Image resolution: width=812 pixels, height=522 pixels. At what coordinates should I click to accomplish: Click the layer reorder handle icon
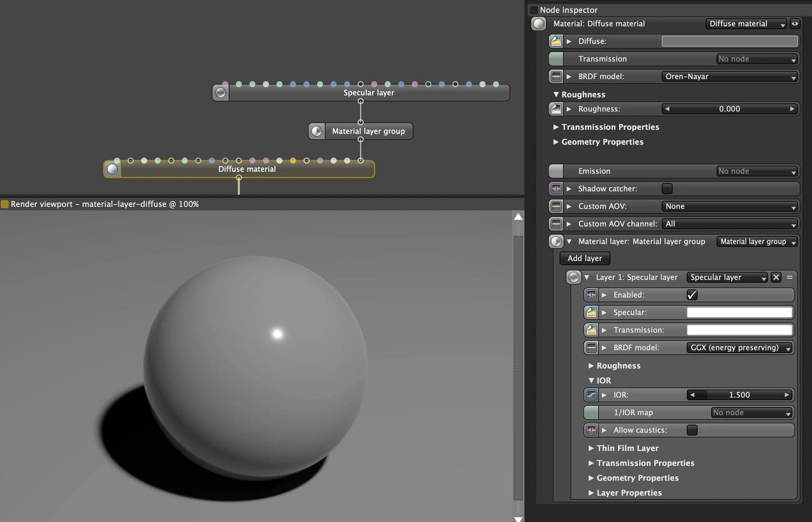[790, 277]
